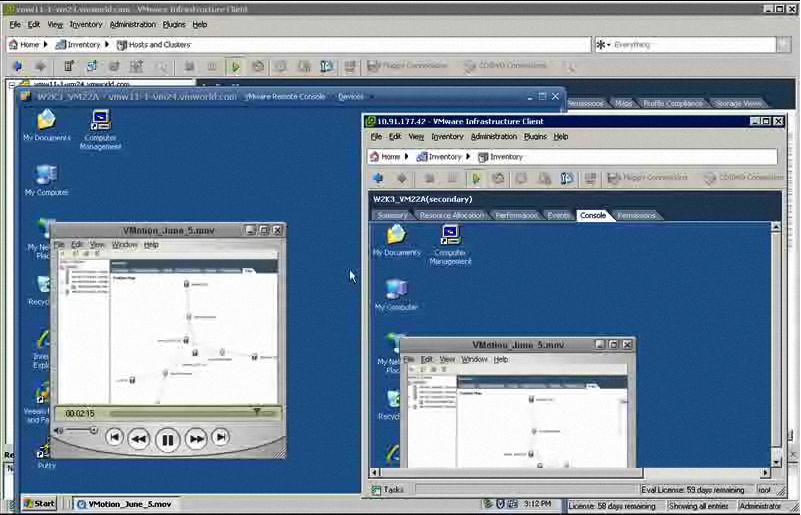This screenshot has height=515, width=801.
Task: Open the Administration menu in the outer client
Action: tap(132, 25)
